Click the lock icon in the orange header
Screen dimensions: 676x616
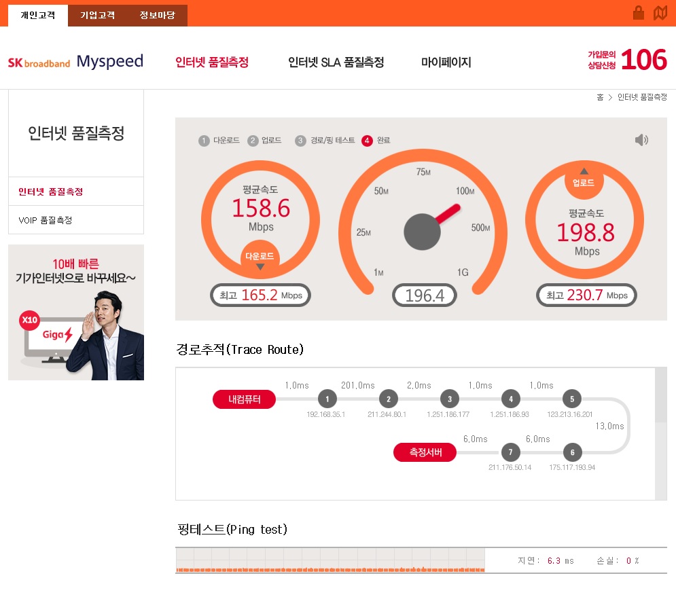tap(639, 13)
